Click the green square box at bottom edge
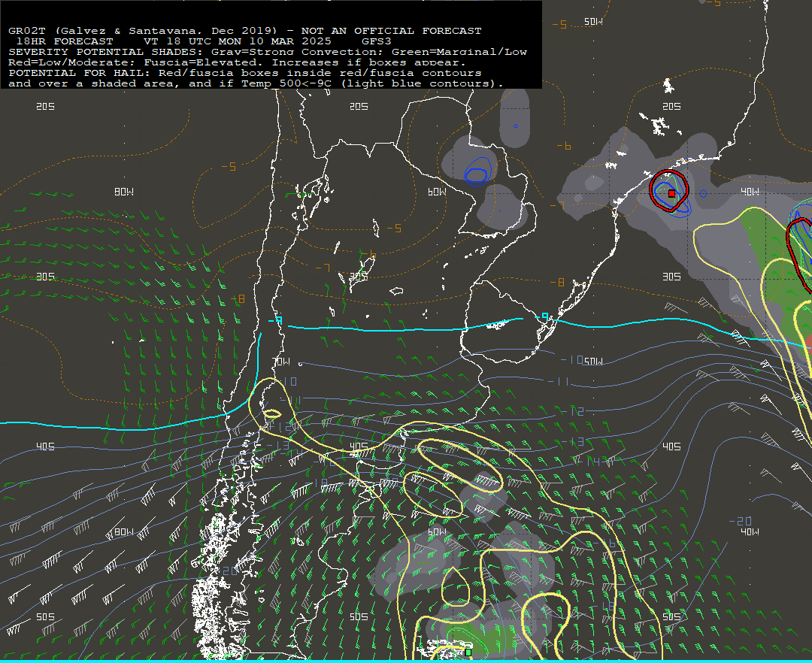812x663 pixels. [468, 652]
